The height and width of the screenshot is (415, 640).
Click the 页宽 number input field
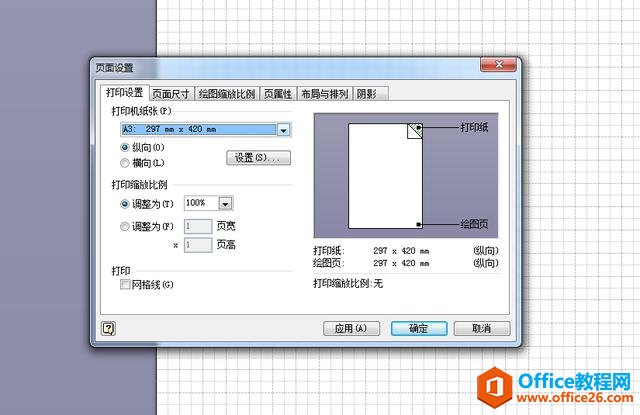click(198, 226)
